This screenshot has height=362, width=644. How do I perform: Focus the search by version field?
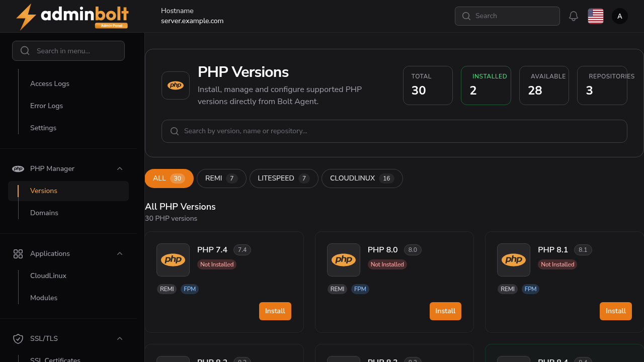click(394, 131)
